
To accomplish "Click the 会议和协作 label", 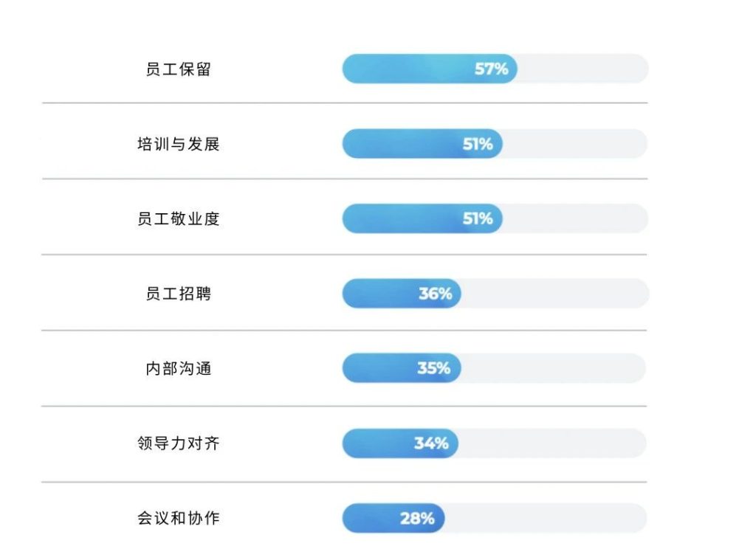I will coord(179,518).
